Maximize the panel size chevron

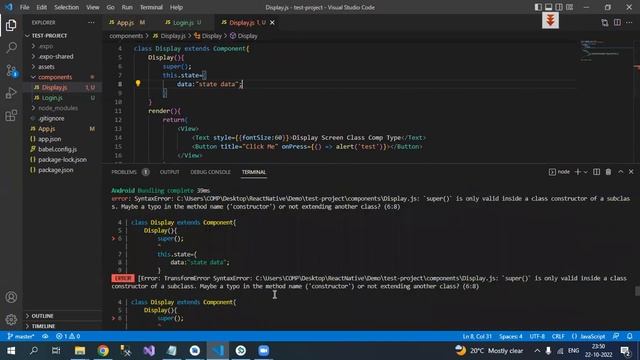tap(620, 172)
